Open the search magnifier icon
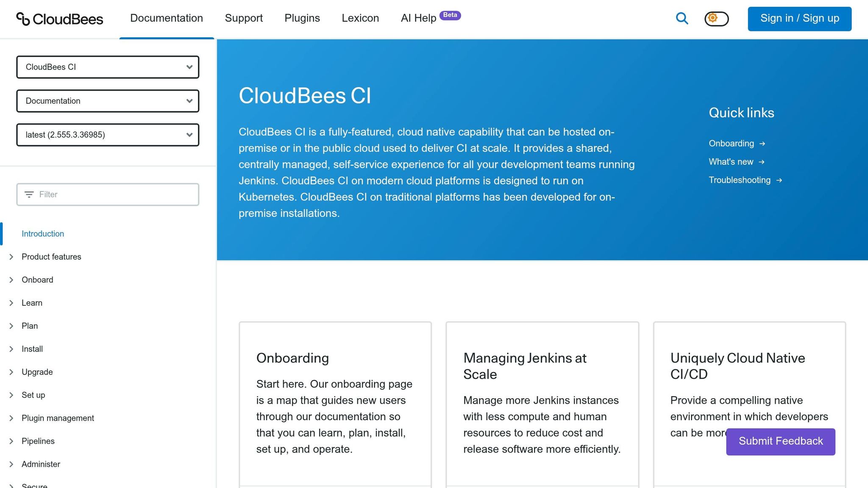This screenshot has width=868, height=488. 682,18
